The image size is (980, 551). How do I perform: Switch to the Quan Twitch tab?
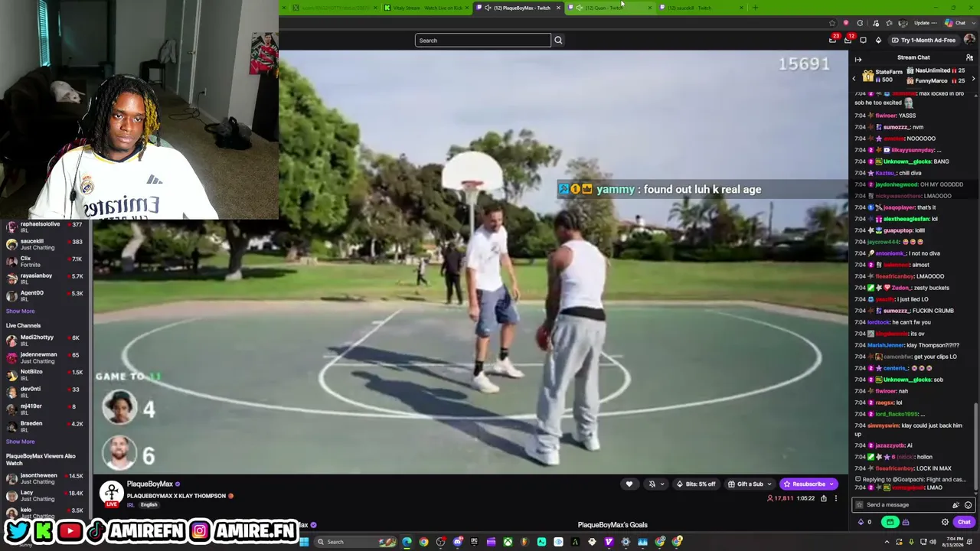[609, 8]
